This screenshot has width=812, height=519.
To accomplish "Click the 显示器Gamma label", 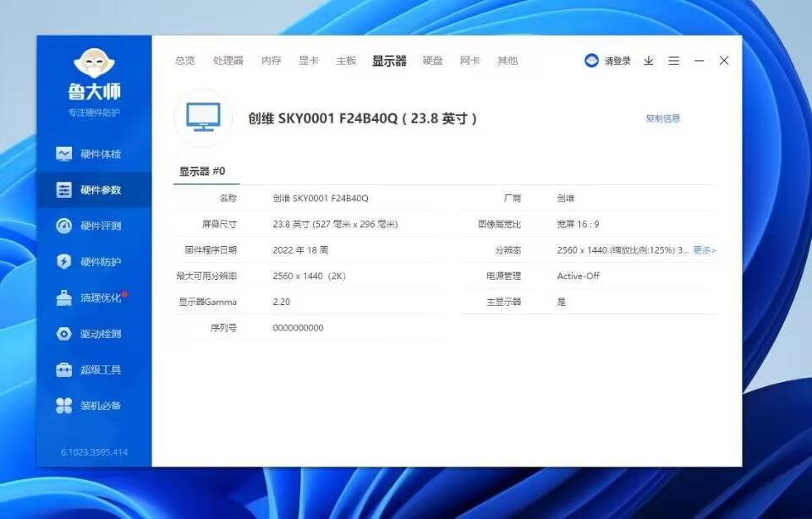I will (208, 302).
